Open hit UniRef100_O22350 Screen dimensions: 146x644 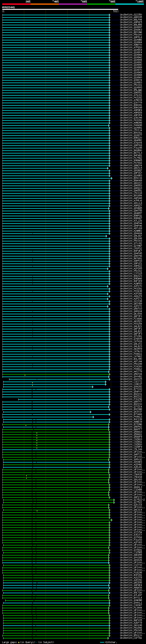pyautogui.click(x=131, y=15)
